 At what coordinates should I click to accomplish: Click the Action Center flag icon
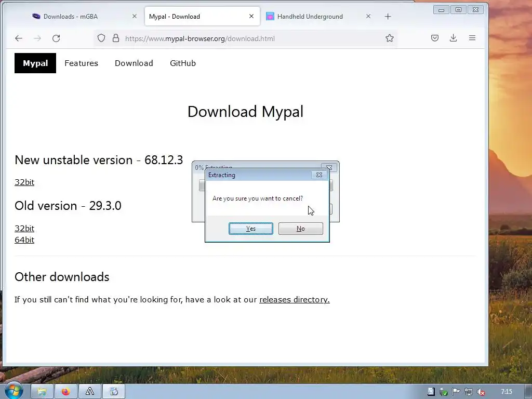[x=456, y=392]
